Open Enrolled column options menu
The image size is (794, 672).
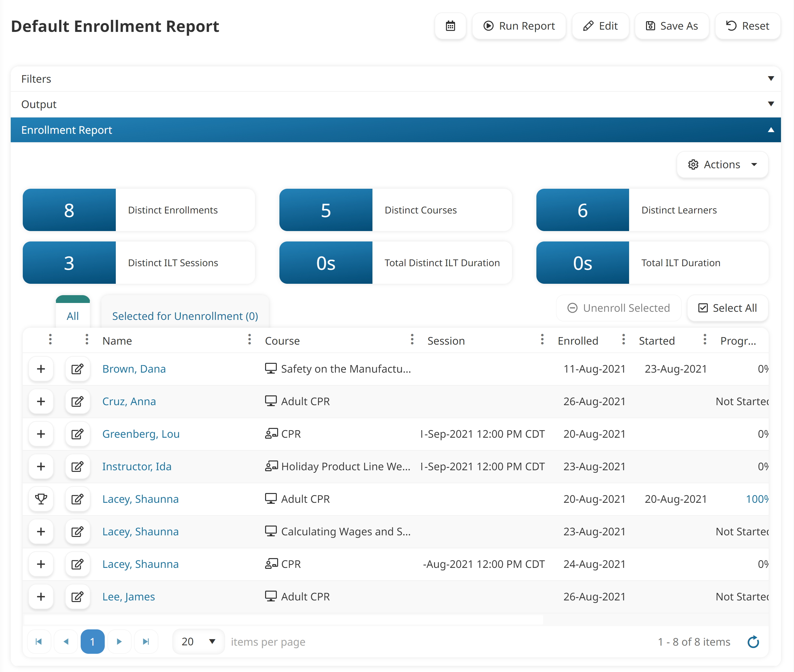pos(624,339)
